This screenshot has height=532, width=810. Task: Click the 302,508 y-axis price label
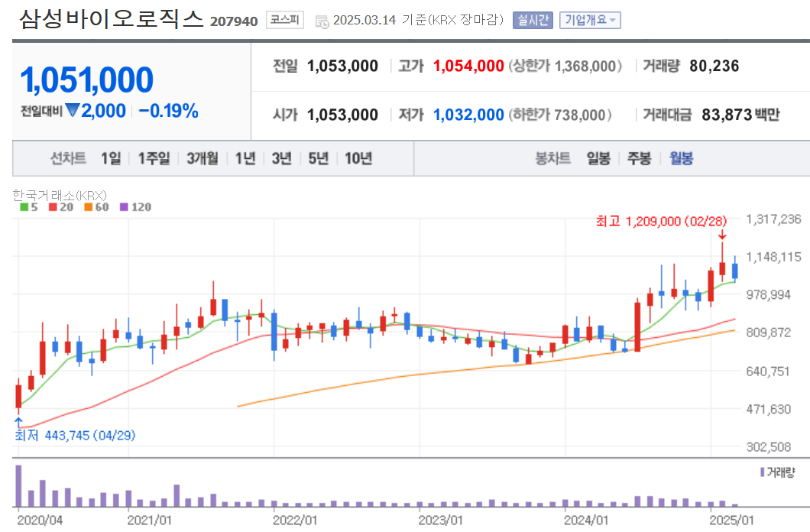[x=768, y=447]
